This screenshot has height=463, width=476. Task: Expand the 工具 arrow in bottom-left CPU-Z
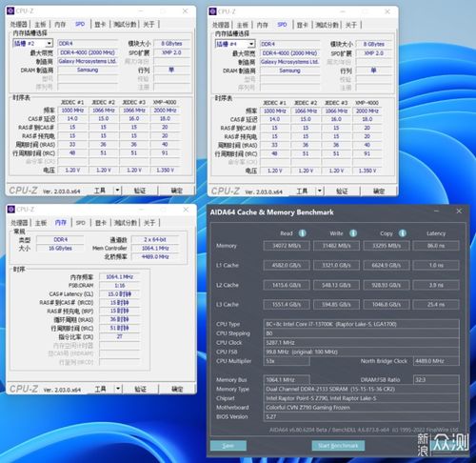pyautogui.click(x=118, y=389)
